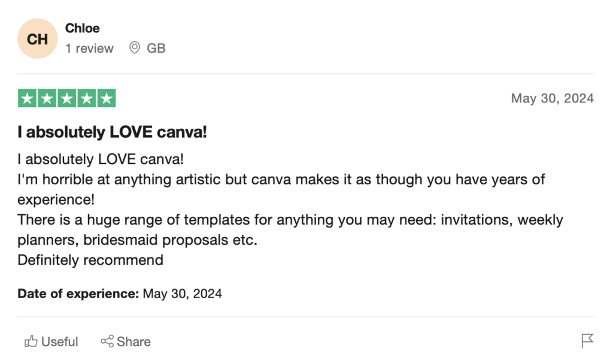Click the location pin icon beside GB
613x364 pixels.
(x=135, y=48)
